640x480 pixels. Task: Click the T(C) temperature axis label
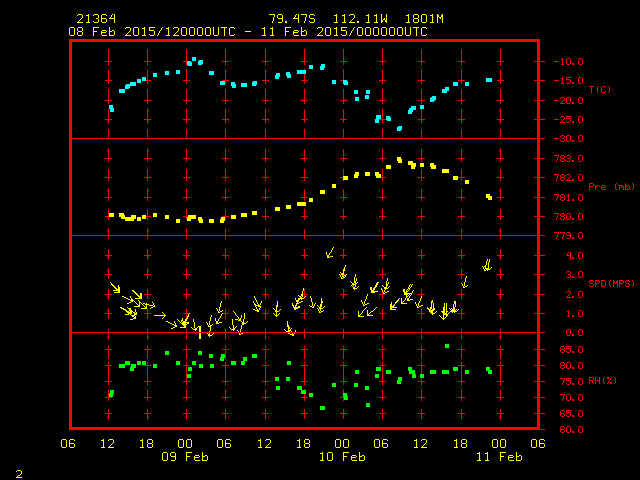pos(600,89)
